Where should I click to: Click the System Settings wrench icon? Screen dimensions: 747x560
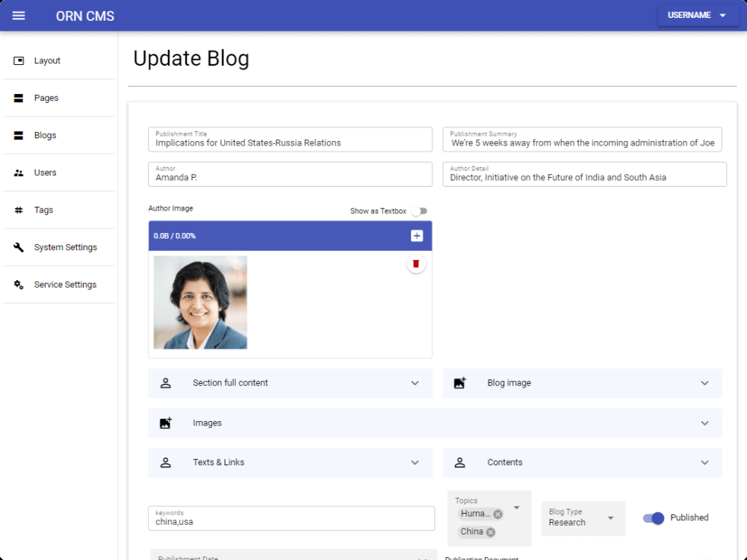(x=19, y=247)
